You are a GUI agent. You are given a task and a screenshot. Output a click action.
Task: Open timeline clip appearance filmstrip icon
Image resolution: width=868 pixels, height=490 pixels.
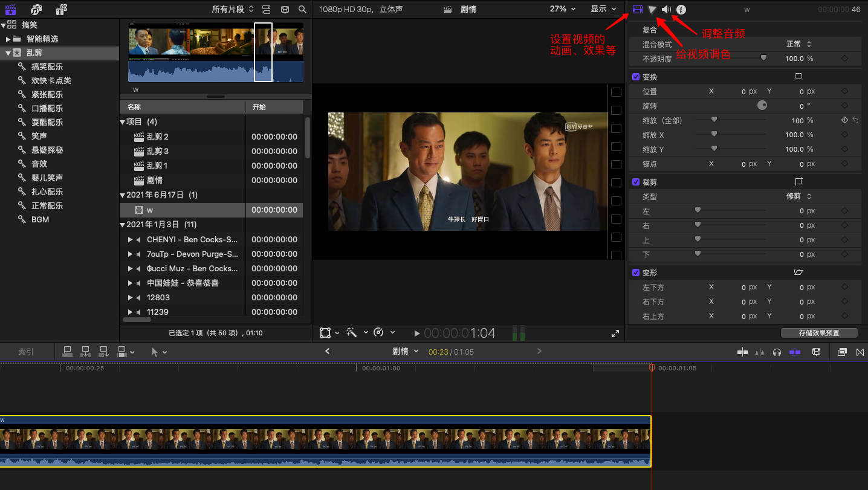coord(817,352)
